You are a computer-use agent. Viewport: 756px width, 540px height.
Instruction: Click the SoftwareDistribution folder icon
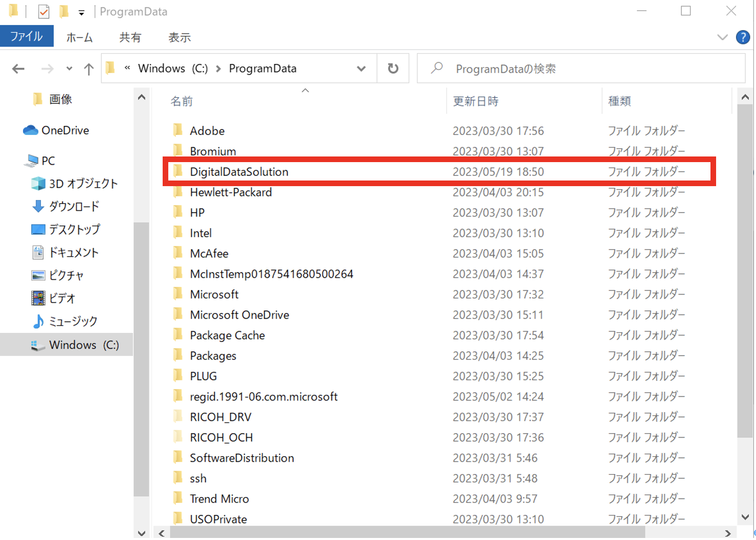point(177,457)
